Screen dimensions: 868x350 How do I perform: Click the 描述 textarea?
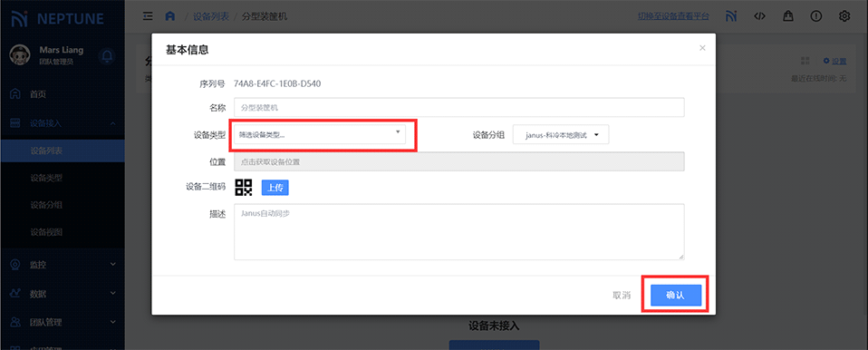pyautogui.click(x=458, y=231)
